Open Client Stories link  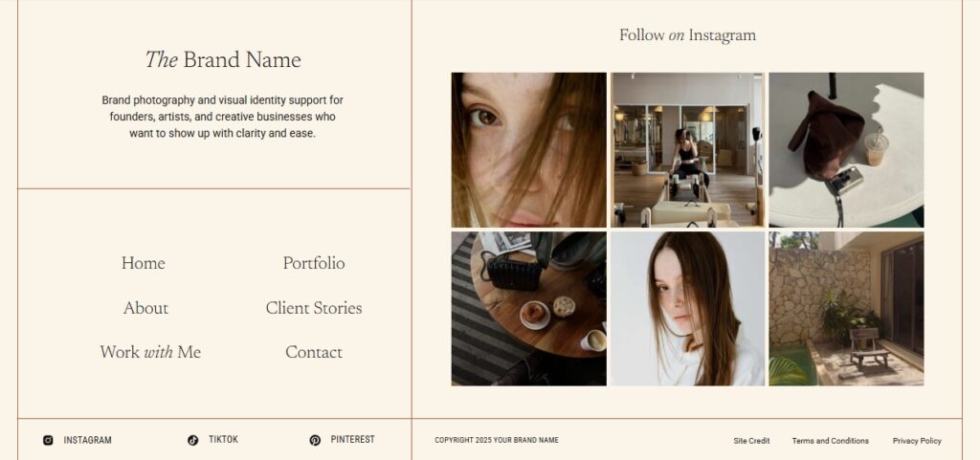pyautogui.click(x=314, y=308)
